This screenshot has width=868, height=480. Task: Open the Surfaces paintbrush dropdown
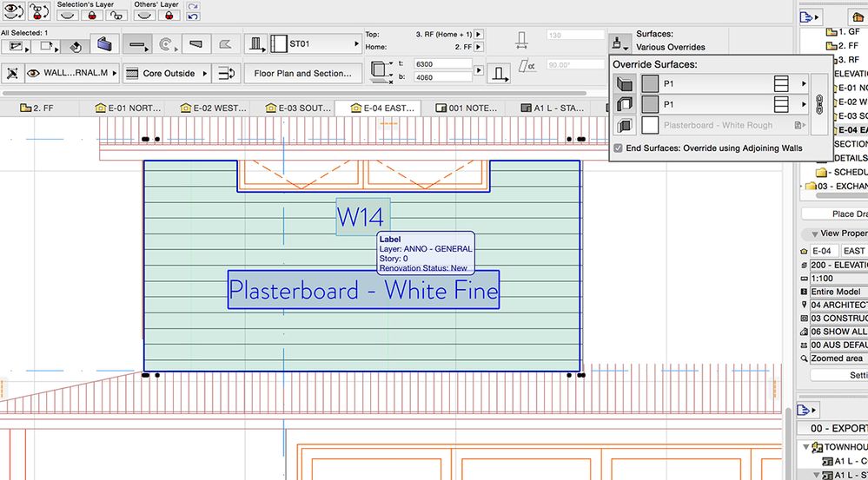620,43
